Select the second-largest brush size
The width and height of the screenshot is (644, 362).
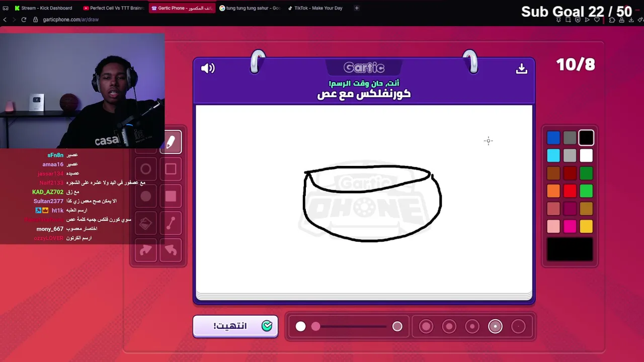click(x=449, y=327)
